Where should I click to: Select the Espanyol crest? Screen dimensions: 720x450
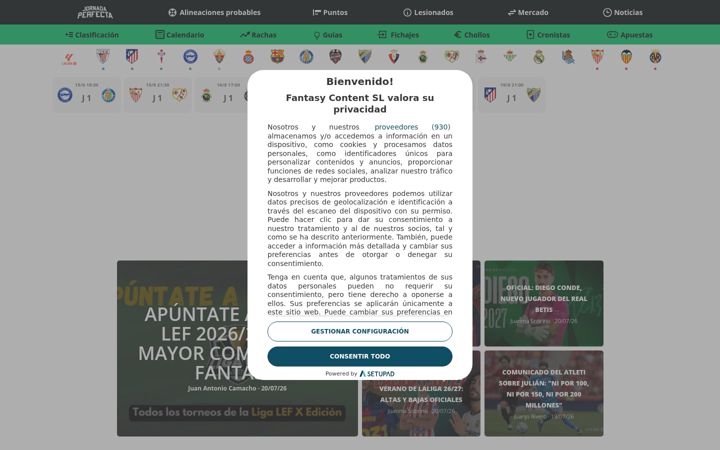[248, 57]
